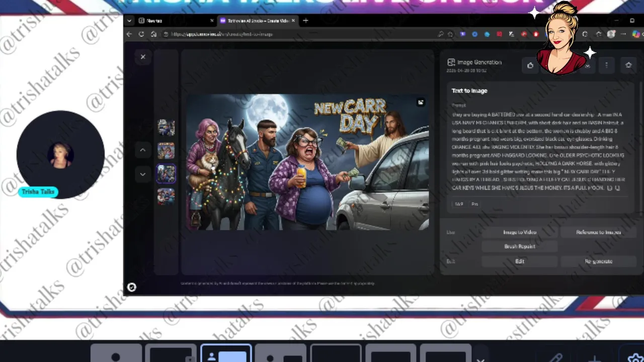Click the download icon in panel header
Viewport: 644px width, 362px height.
coord(587,66)
